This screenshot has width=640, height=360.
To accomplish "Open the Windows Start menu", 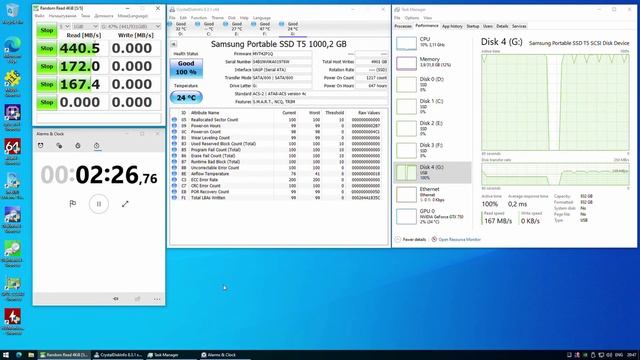I will coord(6,355).
